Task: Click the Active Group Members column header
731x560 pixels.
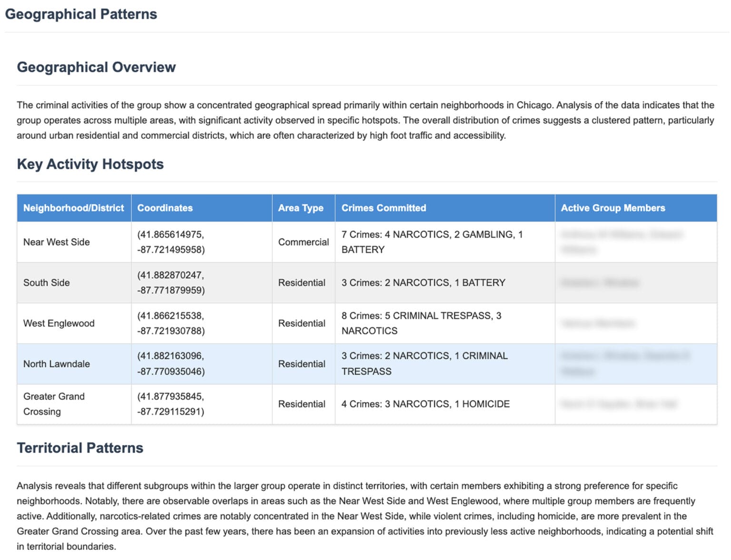Action: point(613,208)
